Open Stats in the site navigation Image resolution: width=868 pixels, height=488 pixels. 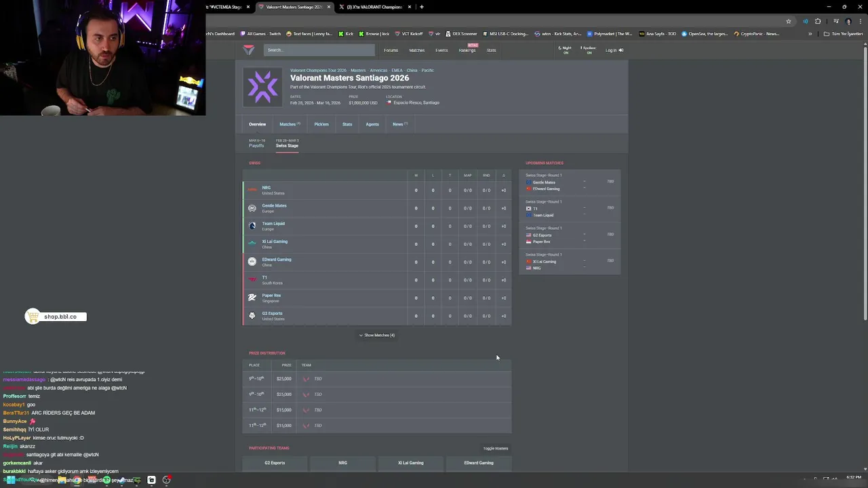[x=491, y=50]
